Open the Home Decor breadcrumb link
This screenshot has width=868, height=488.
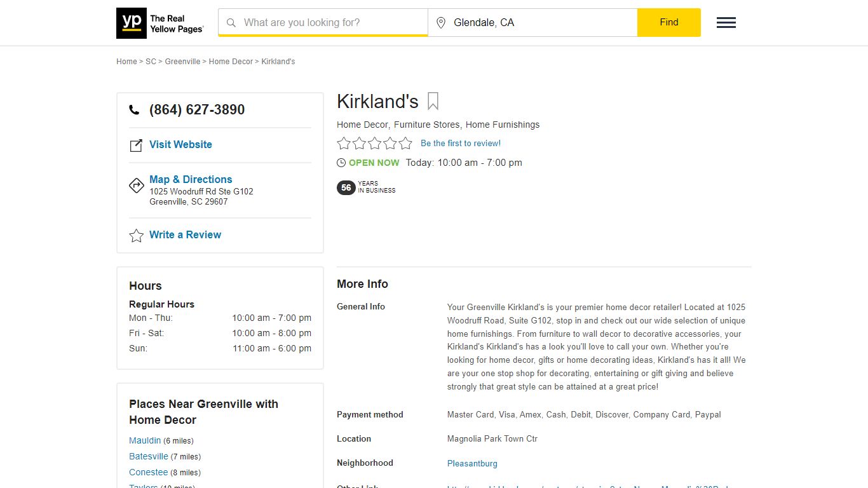click(231, 62)
